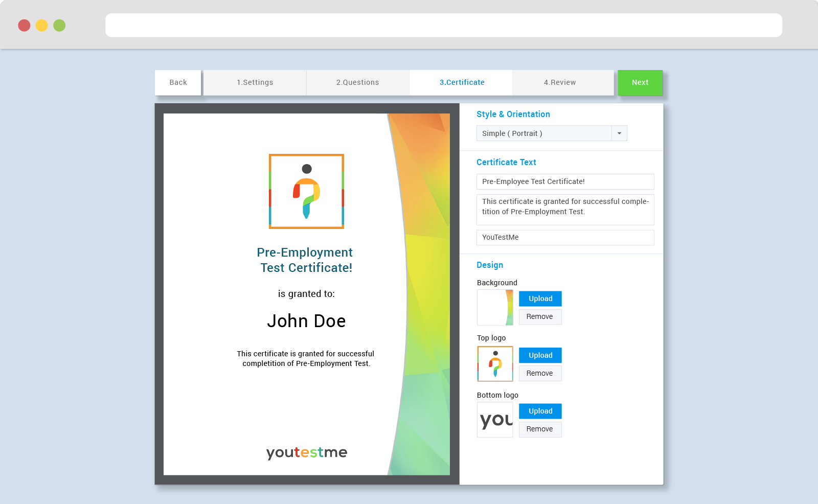818x504 pixels.
Task: Edit the Pre-Employee Test Certificate title field
Action: (x=565, y=181)
